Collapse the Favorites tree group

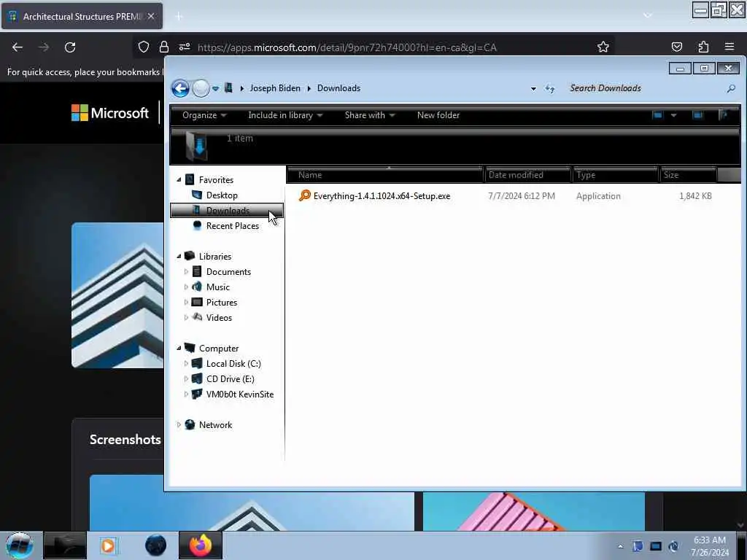tap(179, 179)
